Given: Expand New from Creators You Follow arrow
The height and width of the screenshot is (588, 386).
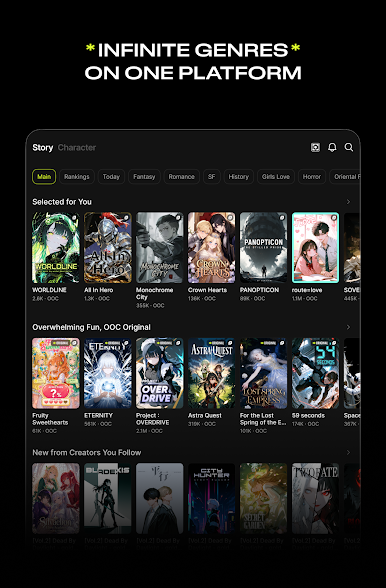Looking at the screenshot, I should (348, 452).
